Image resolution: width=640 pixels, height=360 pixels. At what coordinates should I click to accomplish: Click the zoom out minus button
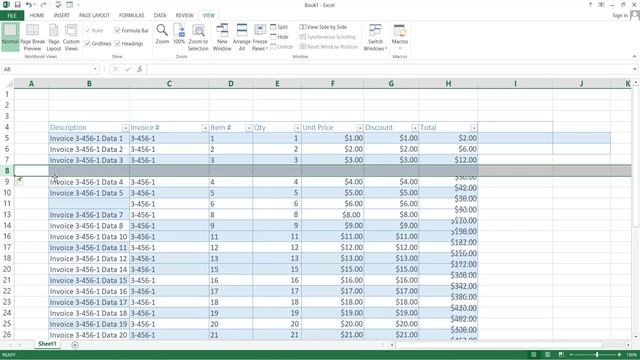571,355
